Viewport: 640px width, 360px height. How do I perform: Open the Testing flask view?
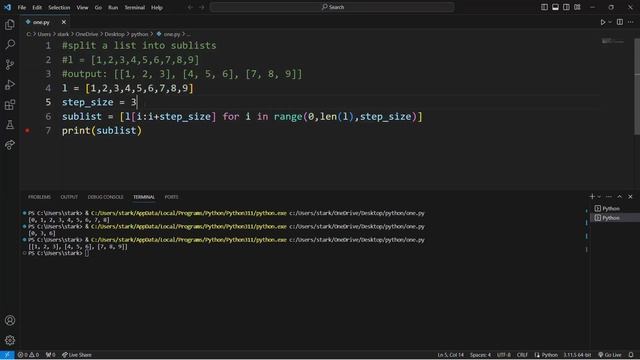(x=10, y=124)
